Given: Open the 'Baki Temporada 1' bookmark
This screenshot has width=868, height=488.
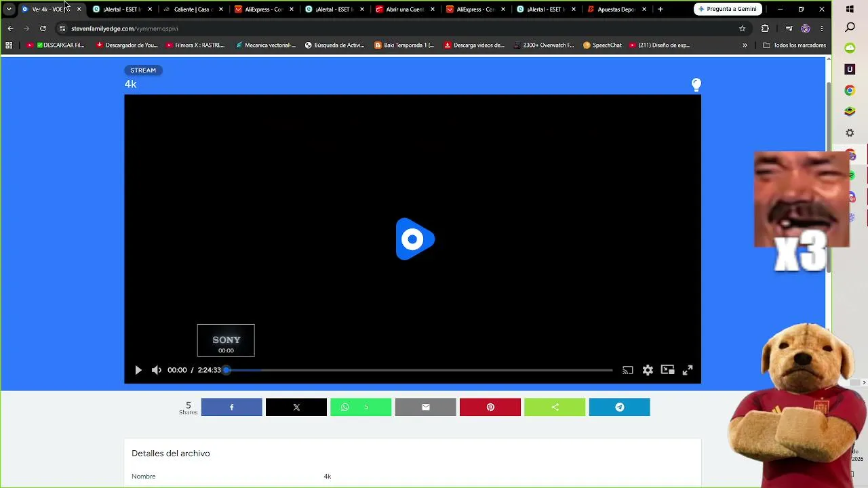Looking at the screenshot, I should pyautogui.click(x=404, y=45).
